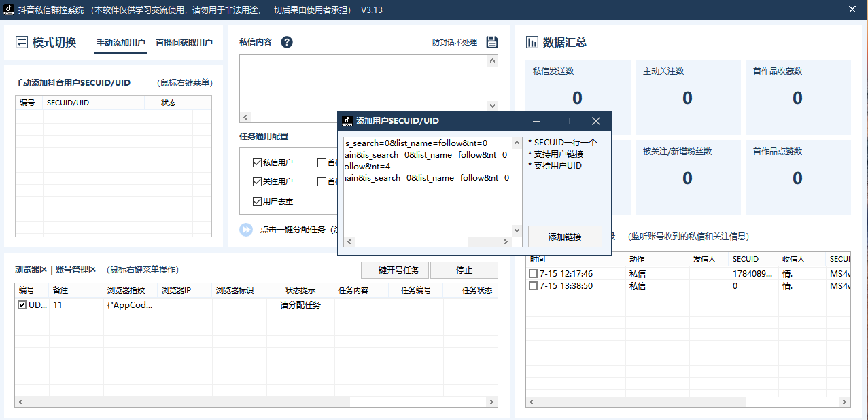The height and width of the screenshot is (420, 868).
Task: Switch to 直播间获取用户 tab
Action: point(184,42)
